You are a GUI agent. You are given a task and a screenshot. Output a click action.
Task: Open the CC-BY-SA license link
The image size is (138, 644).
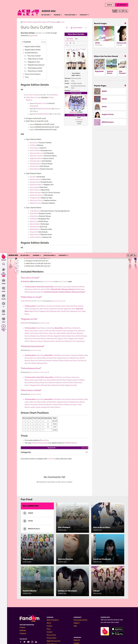tap(51, 459)
